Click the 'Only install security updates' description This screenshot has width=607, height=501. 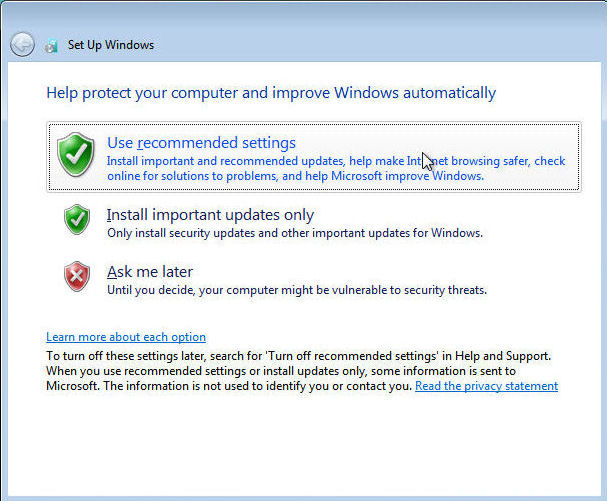click(x=295, y=233)
